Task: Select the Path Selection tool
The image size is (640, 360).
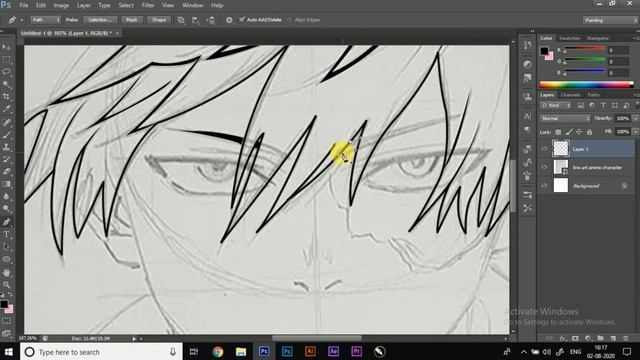Action: pyautogui.click(x=6, y=247)
